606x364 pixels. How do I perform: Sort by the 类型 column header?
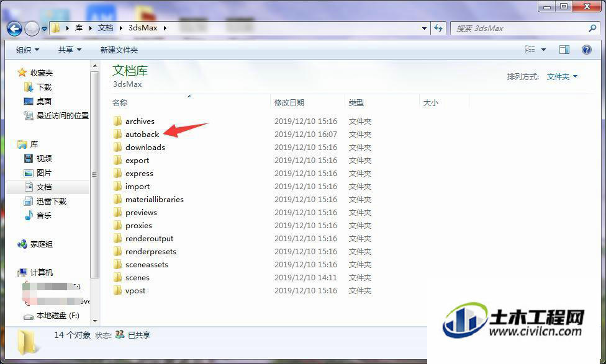click(356, 103)
